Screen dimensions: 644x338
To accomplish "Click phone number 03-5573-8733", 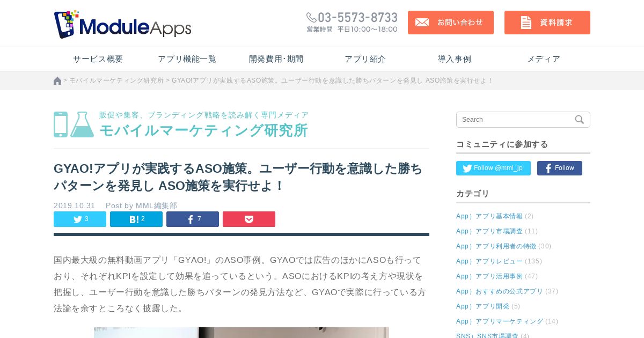I will coord(353,18).
